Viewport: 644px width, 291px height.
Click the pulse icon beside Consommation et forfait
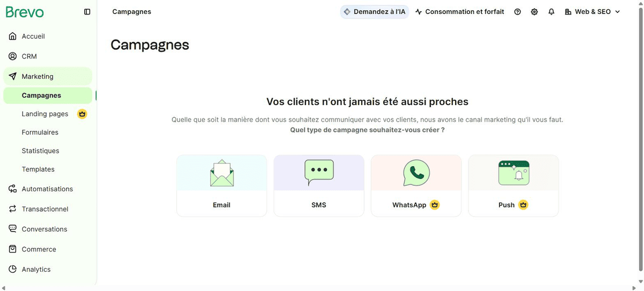419,12
